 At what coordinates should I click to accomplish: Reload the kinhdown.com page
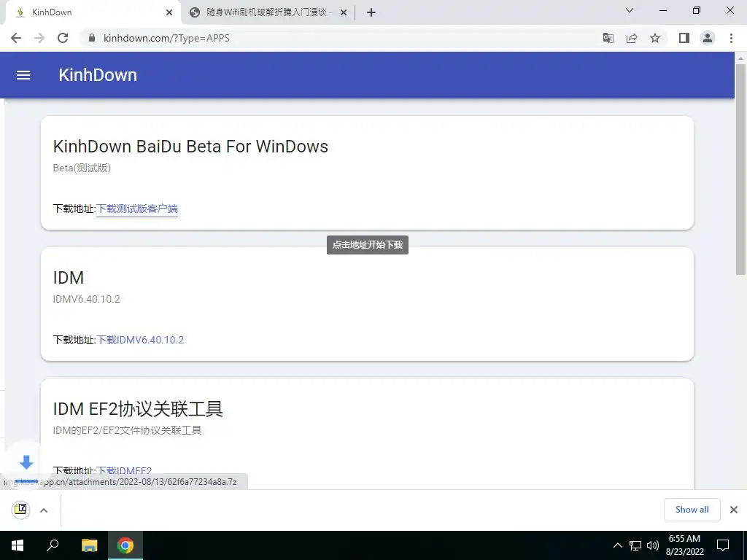pos(63,38)
